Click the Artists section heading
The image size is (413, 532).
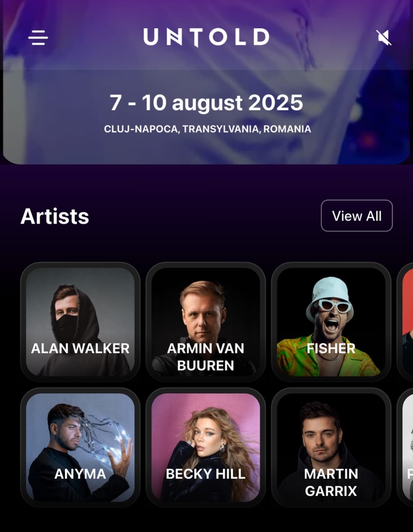click(54, 216)
